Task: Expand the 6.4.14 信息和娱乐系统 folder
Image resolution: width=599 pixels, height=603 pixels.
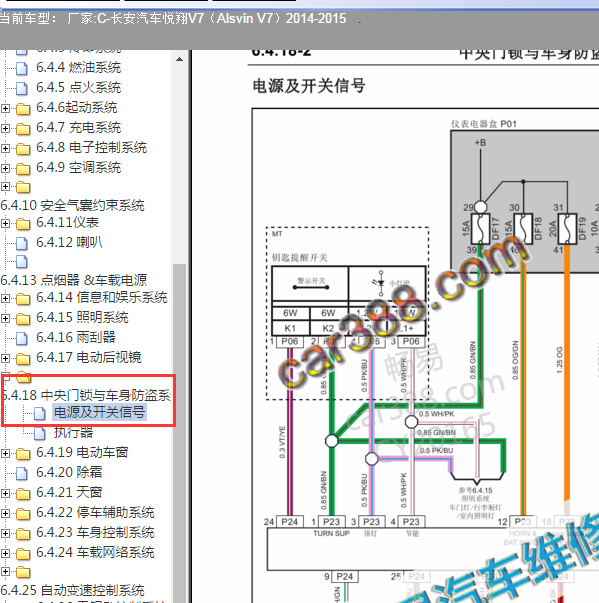Action: 5,298
